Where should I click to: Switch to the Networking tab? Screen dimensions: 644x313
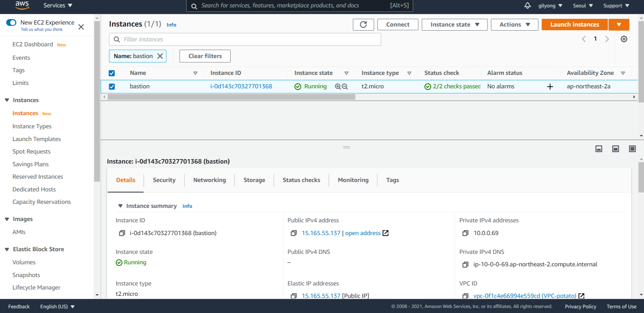[x=210, y=180]
